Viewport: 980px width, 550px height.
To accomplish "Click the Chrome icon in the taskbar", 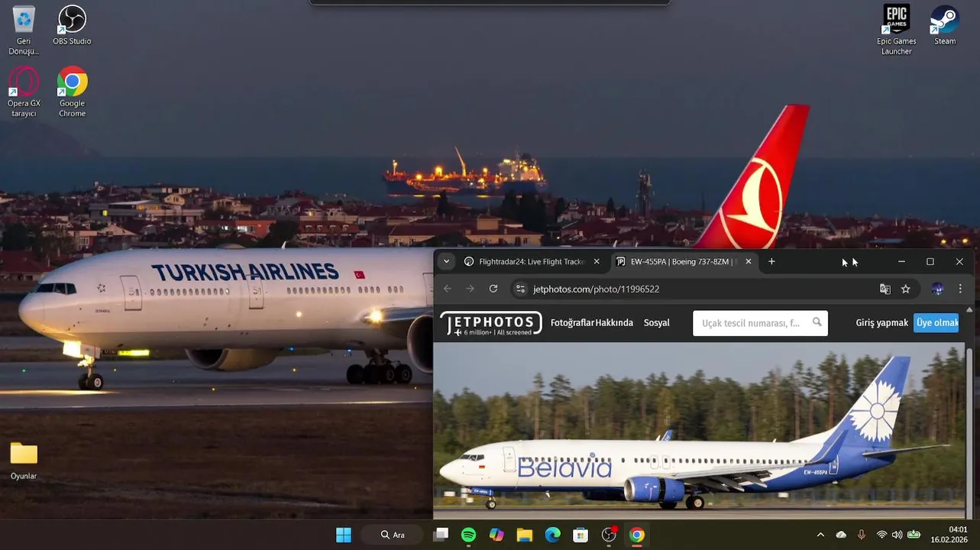I will click(636, 535).
